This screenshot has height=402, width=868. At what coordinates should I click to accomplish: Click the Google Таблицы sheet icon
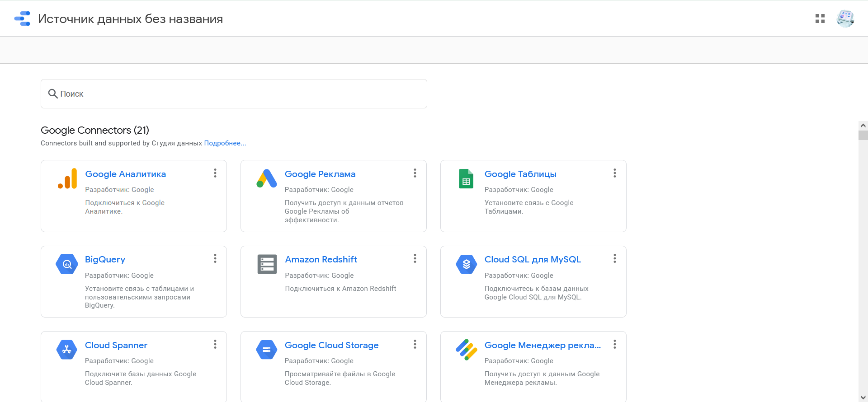click(x=466, y=178)
